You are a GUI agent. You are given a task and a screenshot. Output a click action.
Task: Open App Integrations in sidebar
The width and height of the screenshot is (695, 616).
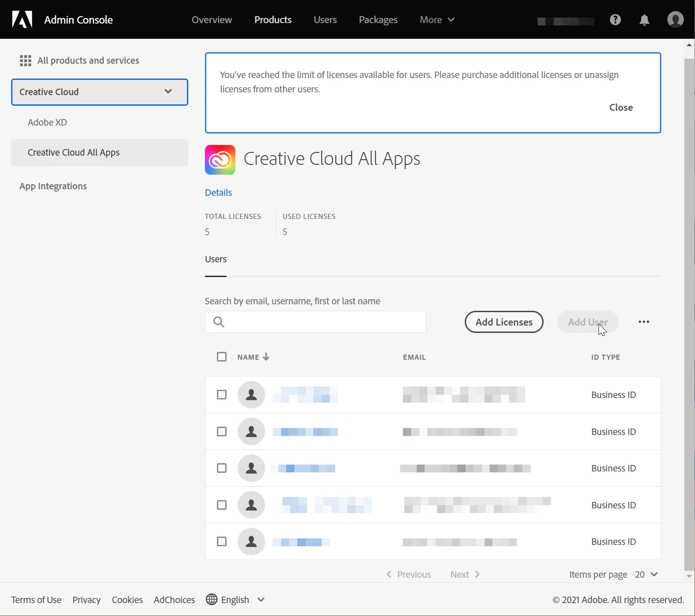pos(53,186)
